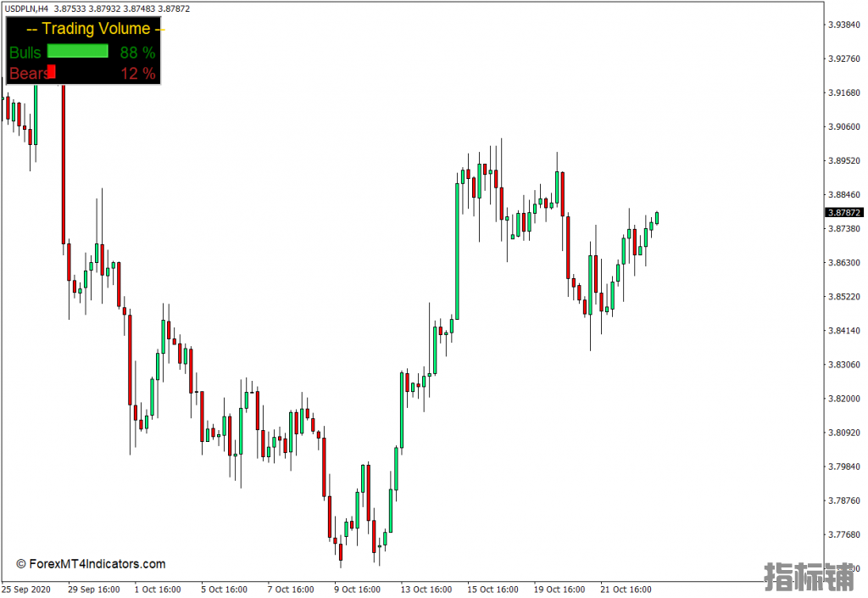The height and width of the screenshot is (598, 868).
Task: Click the 88 % bulls value
Action: point(138,53)
